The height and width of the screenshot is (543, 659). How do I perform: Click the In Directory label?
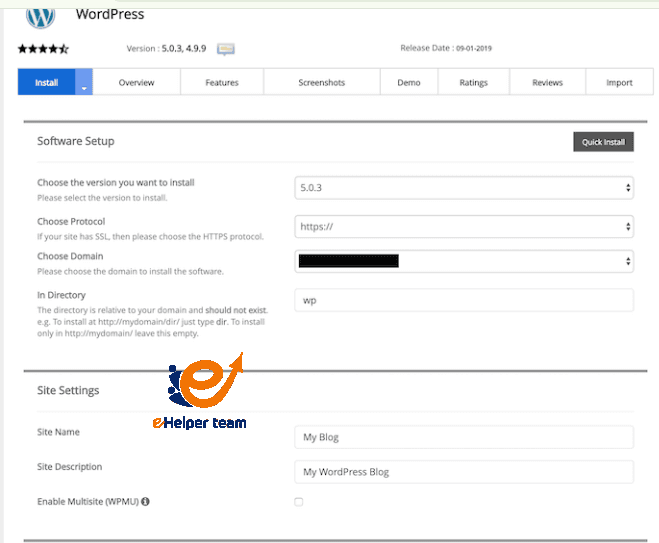click(x=61, y=295)
